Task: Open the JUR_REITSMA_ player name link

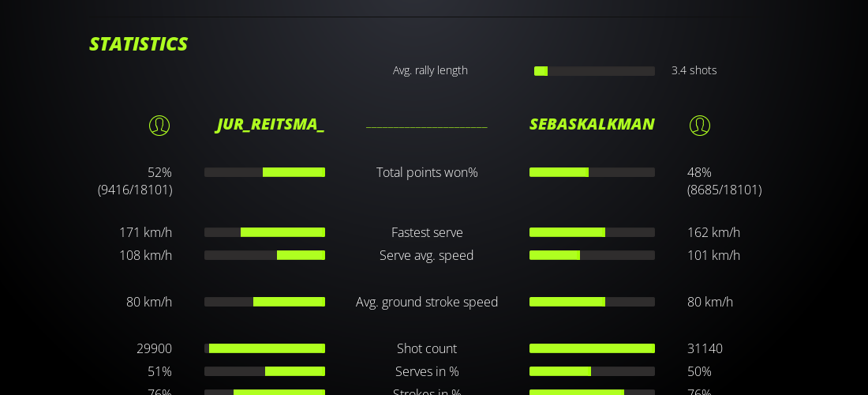Action: (x=270, y=124)
